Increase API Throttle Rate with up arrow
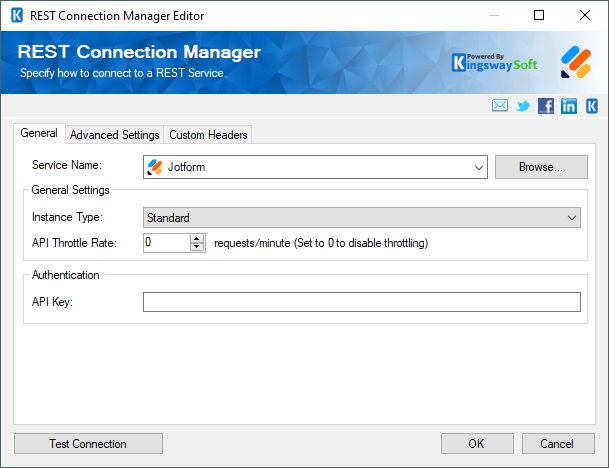This screenshot has width=609, height=468. [197, 239]
